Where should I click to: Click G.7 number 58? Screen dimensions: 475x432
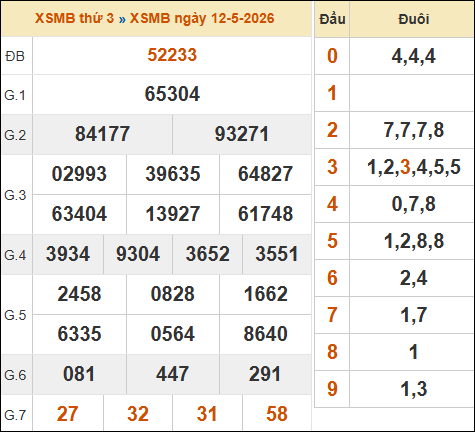[x=277, y=414]
